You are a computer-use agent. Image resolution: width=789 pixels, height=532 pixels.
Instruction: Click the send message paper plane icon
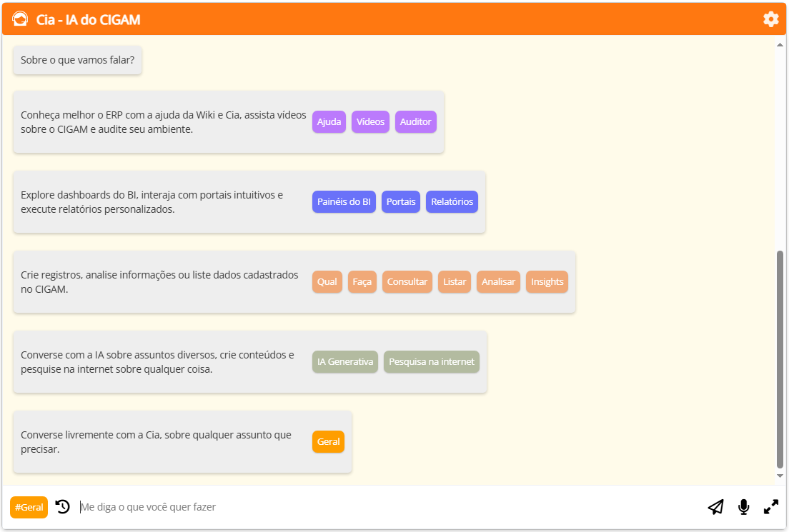(715, 507)
